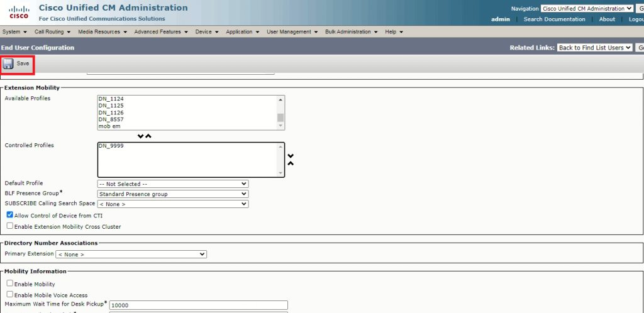644x313 pixels.
Task: Open the User Management menu
Action: [292, 31]
